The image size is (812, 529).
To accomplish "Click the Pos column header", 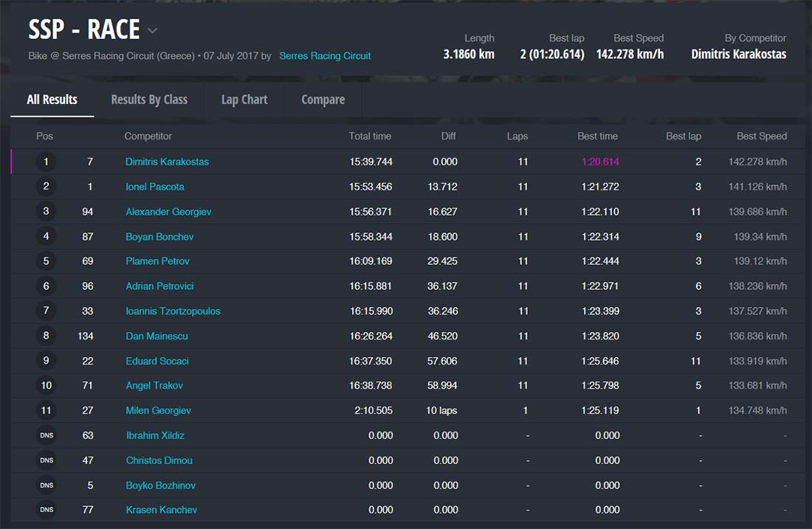I will tap(44, 136).
